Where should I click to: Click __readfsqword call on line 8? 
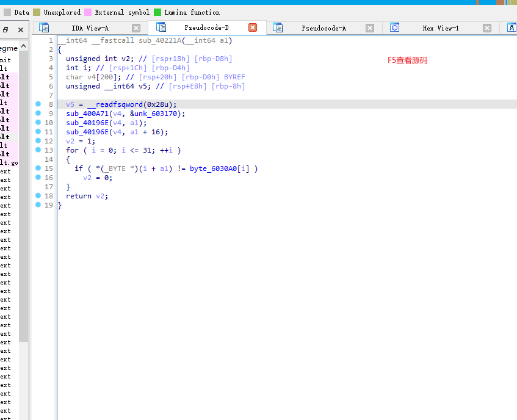(115, 104)
